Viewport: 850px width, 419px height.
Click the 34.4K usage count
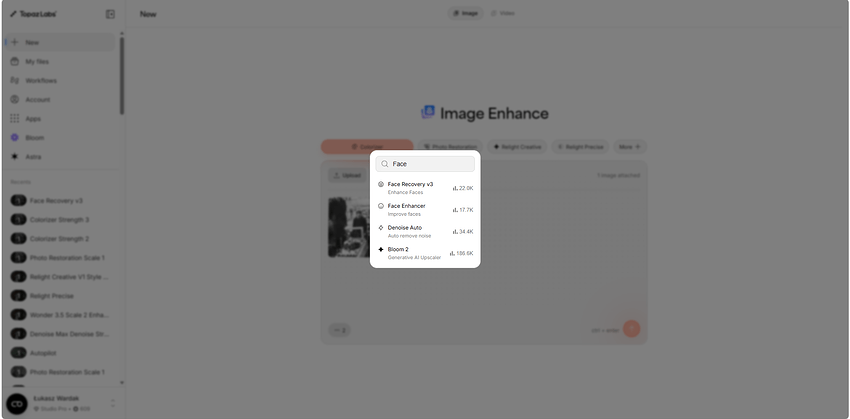pos(463,231)
